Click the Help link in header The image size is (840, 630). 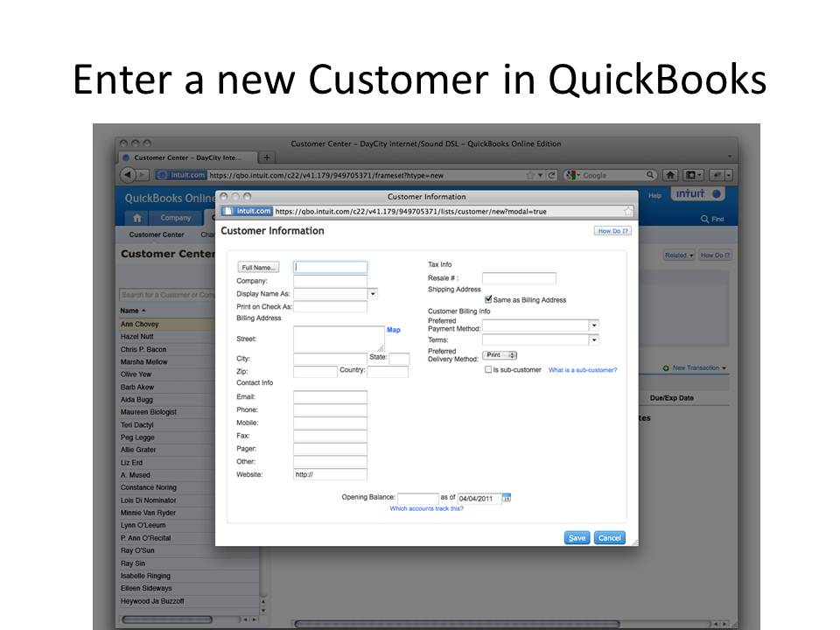click(x=654, y=195)
